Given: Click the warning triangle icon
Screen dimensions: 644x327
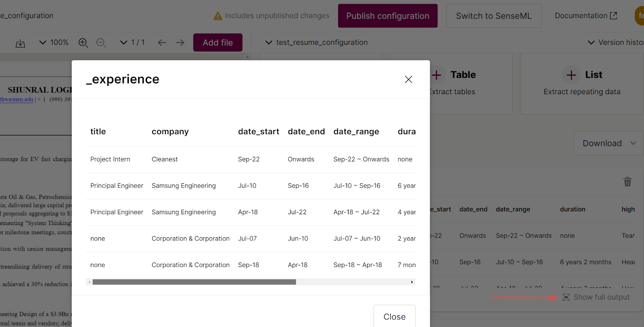Looking at the screenshot, I should (218, 16).
